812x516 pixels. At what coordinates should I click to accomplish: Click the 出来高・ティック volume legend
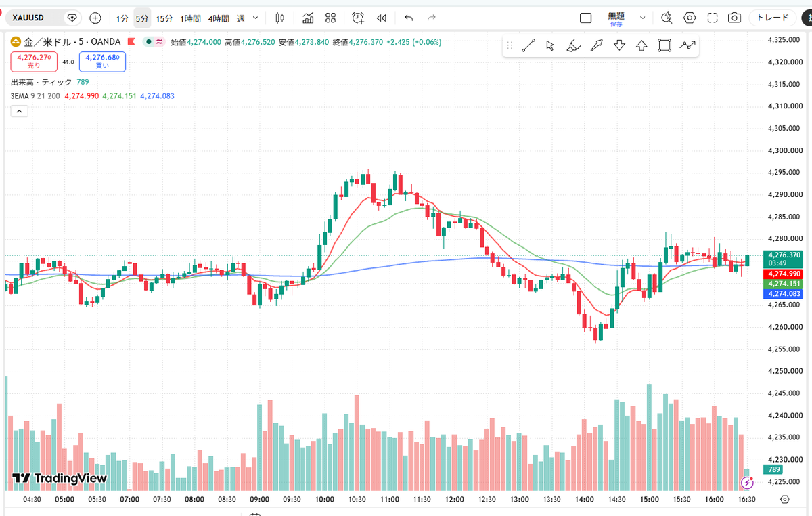point(41,82)
